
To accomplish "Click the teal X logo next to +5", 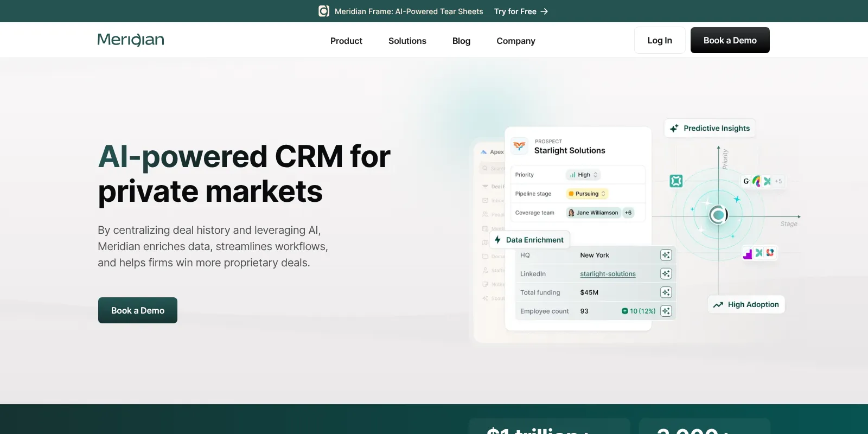I will point(767,181).
